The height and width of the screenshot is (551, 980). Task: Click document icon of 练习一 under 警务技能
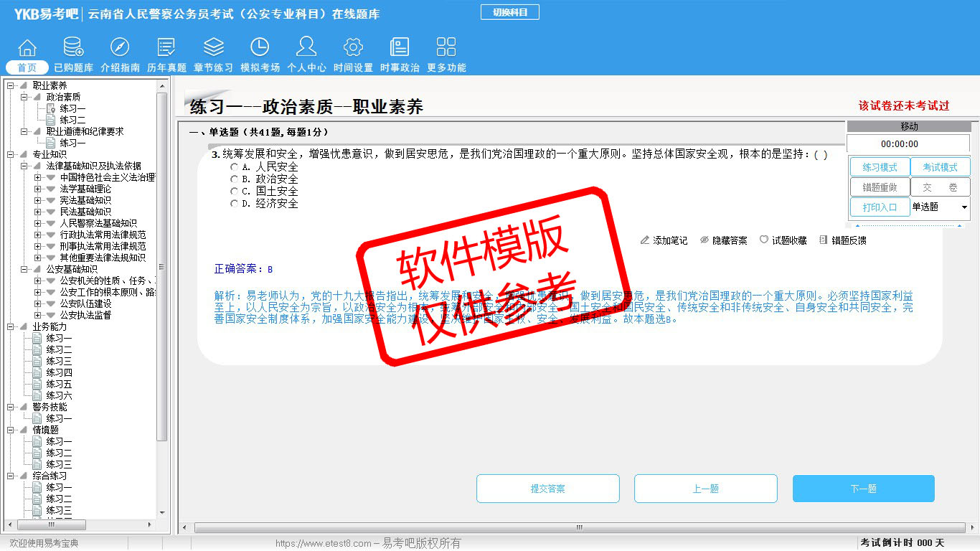pyautogui.click(x=37, y=418)
